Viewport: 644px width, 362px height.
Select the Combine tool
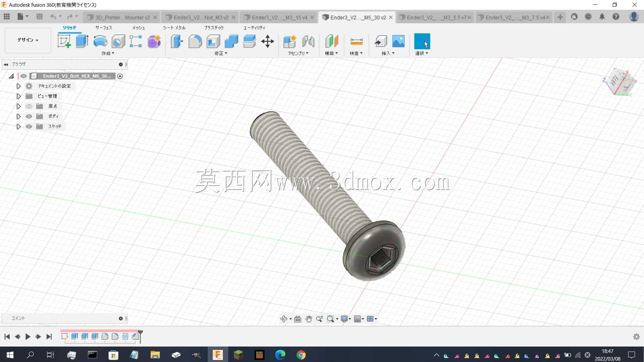[x=231, y=41]
